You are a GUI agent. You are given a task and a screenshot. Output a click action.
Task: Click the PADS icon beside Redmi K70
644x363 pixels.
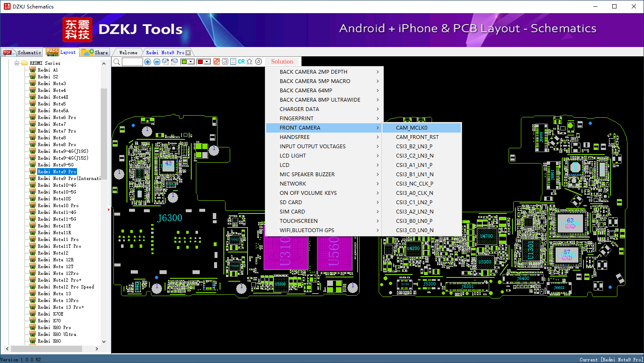tap(33, 321)
